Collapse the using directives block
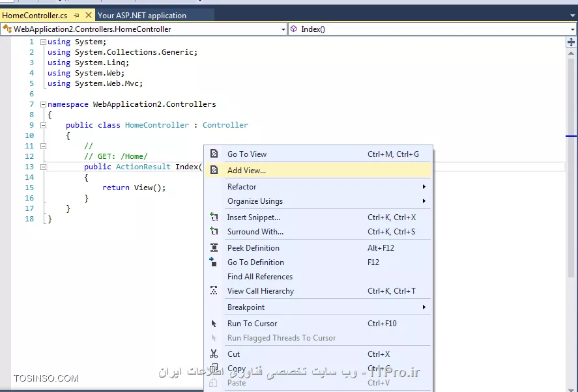578x392 pixels. click(43, 42)
